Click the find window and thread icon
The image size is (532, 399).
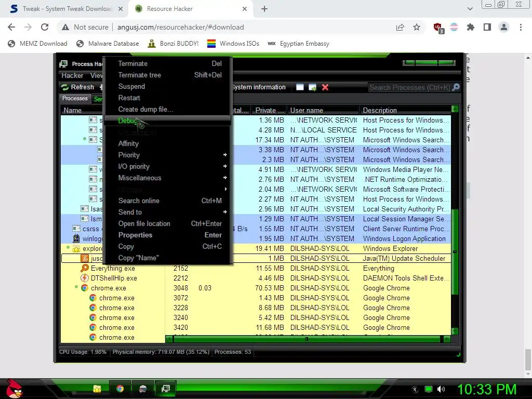coord(312,87)
